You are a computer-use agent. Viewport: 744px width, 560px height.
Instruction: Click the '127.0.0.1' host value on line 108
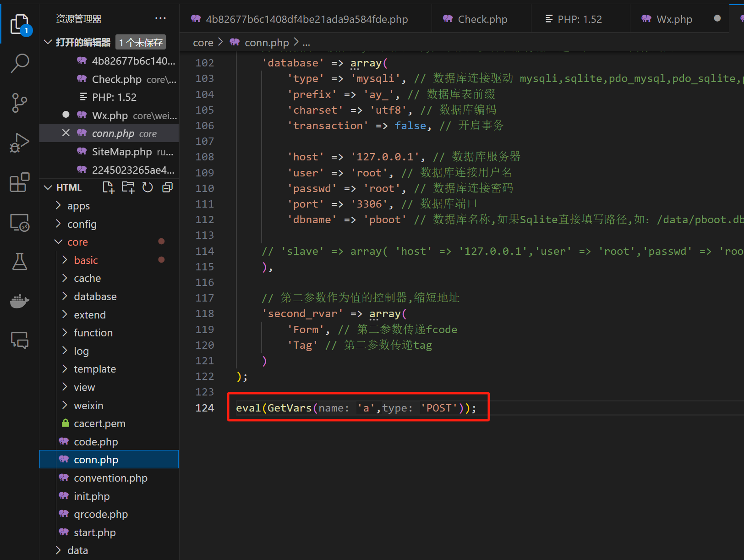[385, 157]
